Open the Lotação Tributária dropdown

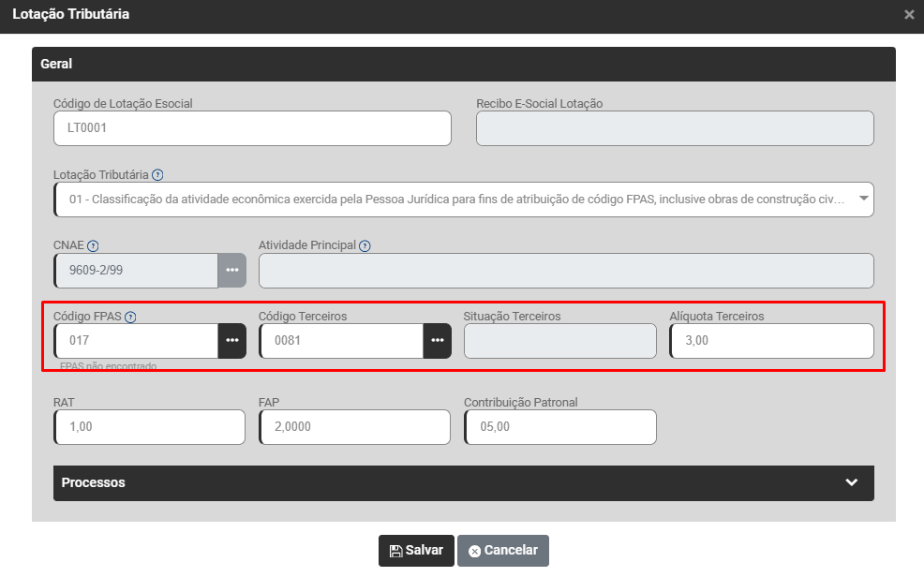point(464,200)
